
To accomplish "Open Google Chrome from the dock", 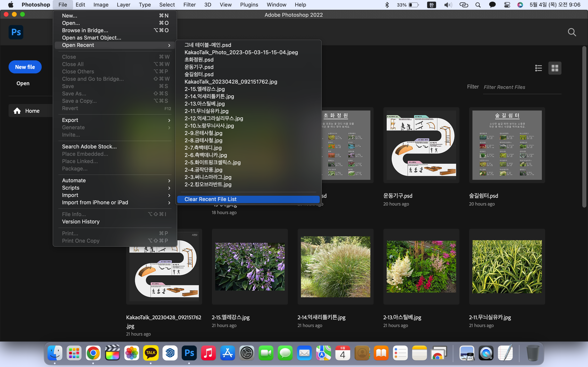I will point(93,353).
